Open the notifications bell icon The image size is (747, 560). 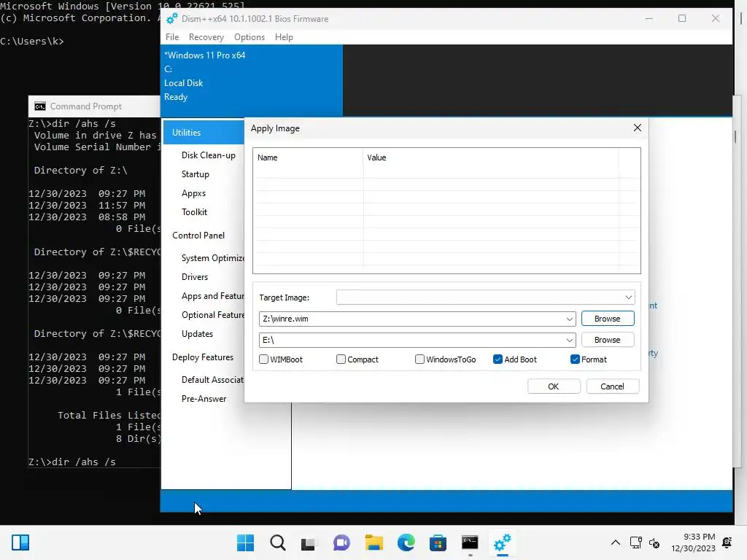[x=727, y=542]
